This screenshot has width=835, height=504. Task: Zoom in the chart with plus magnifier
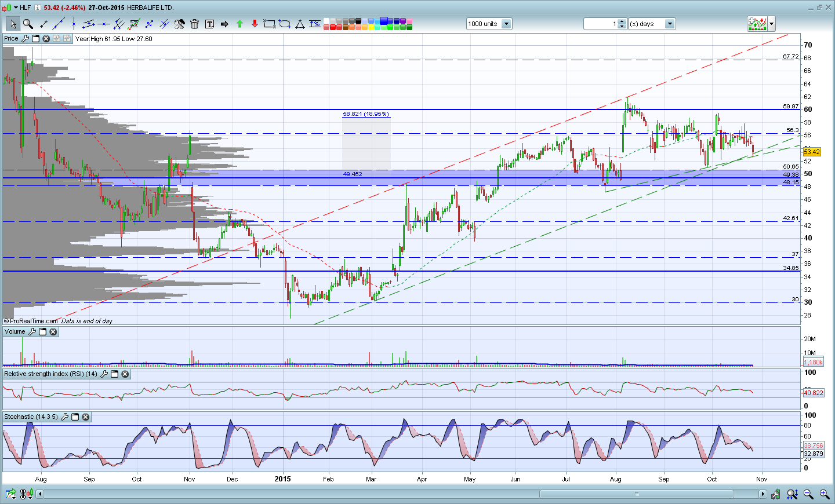tap(824, 494)
